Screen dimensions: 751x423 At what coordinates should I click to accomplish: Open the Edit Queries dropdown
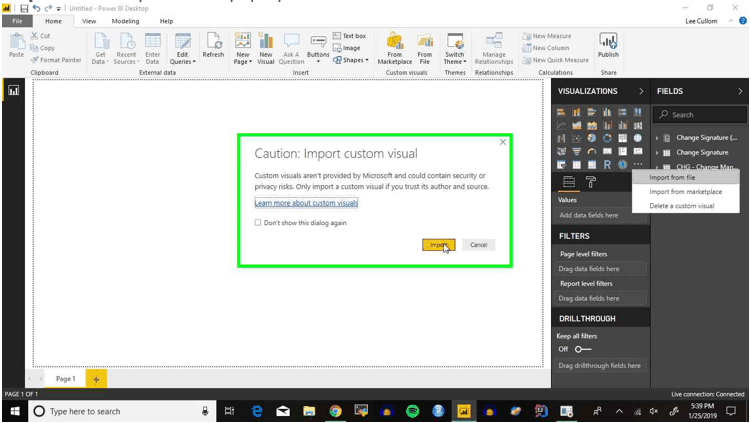pyautogui.click(x=182, y=48)
